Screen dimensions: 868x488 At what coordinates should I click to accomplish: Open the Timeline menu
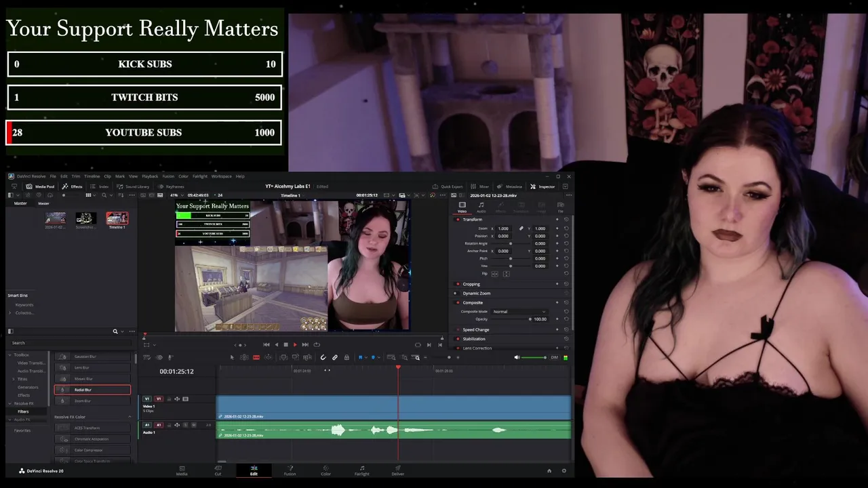92,176
